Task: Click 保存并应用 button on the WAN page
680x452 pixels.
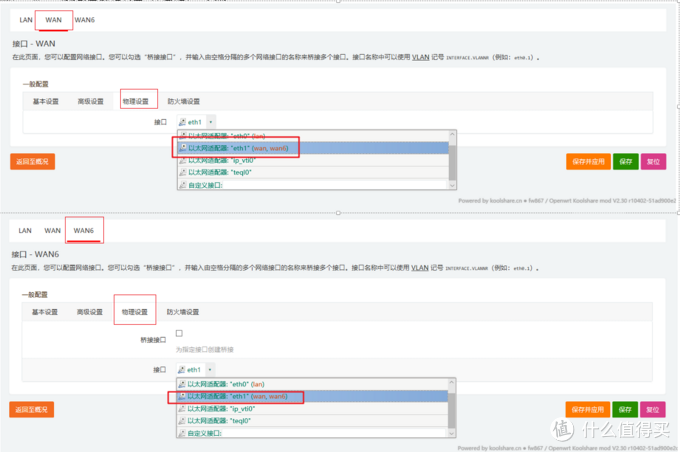Action: tap(588, 161)
